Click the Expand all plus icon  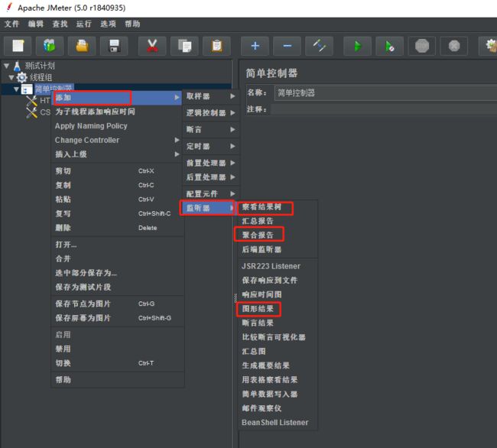tap(255, 46)
